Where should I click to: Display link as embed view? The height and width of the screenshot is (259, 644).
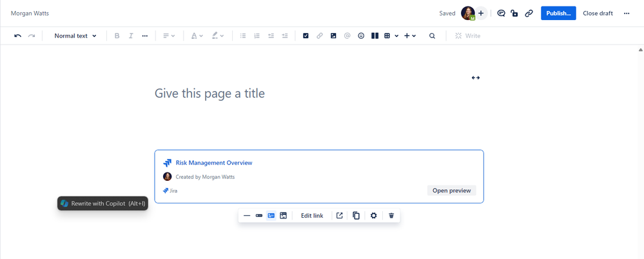pyautogui.click(x=283, y=216)
